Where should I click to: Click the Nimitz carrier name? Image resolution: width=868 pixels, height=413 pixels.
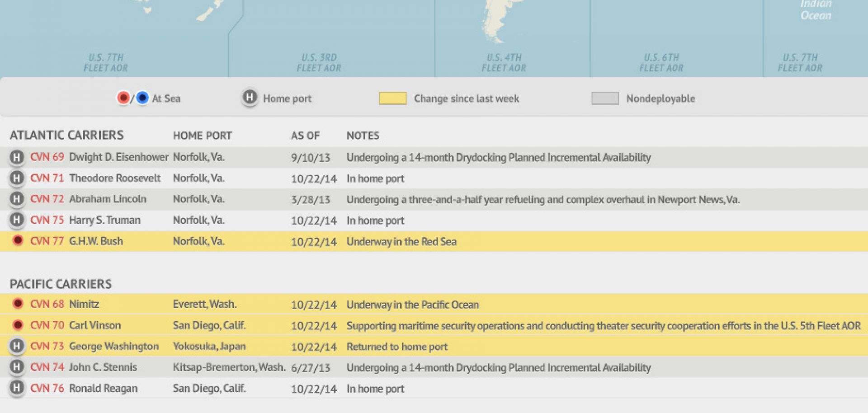coord(84,304)
